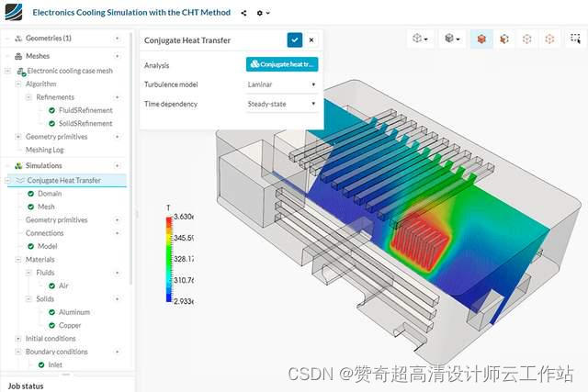
Task: Click the SimScale logo icon
Action: 14,12
